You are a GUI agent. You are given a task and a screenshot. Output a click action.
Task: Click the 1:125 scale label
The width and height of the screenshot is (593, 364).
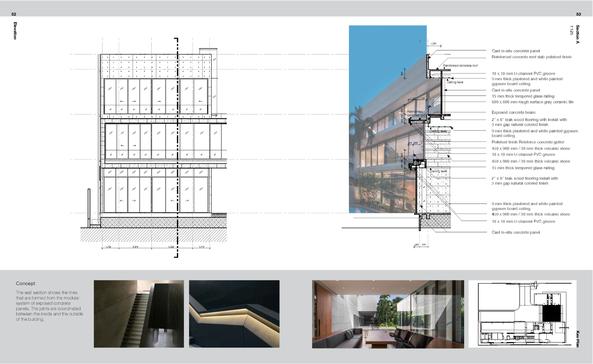click(x=571, y=30)
